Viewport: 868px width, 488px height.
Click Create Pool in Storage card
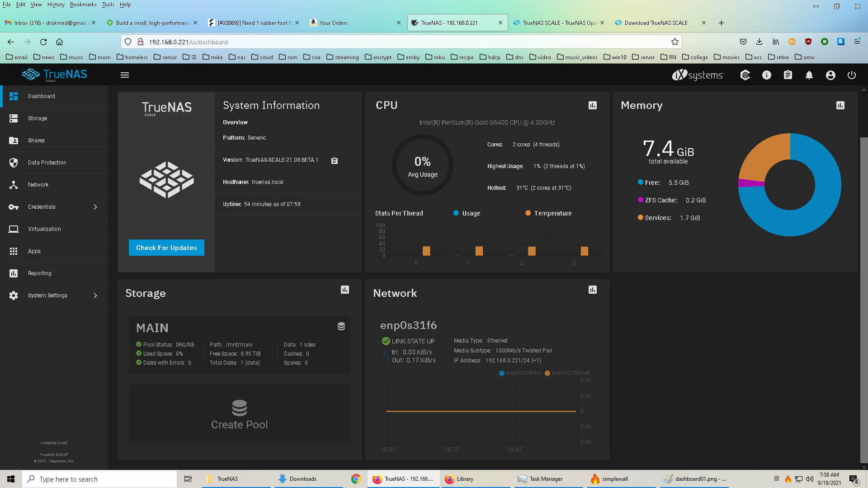coord(239,414)
